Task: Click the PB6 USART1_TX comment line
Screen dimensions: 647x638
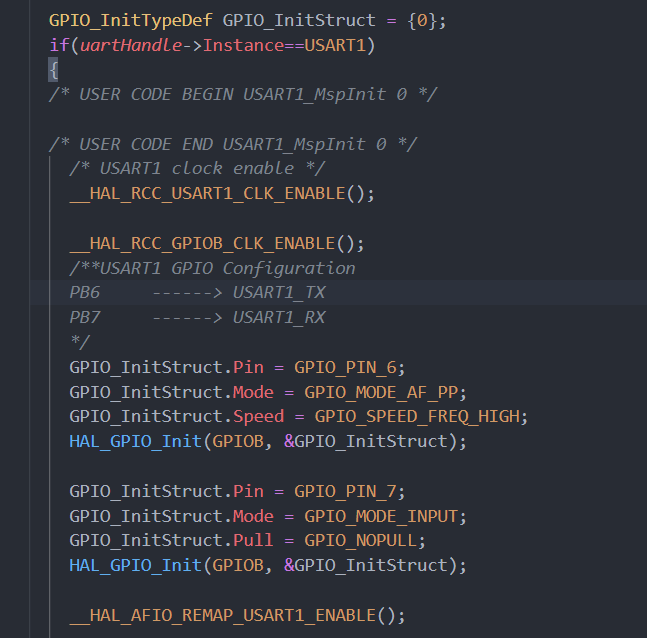Action: point(197,293)
